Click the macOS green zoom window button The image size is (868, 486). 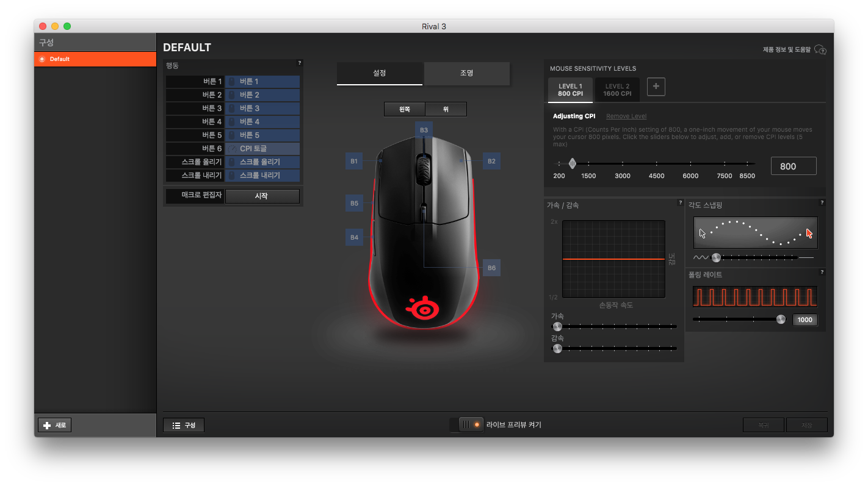coord(67,26)
